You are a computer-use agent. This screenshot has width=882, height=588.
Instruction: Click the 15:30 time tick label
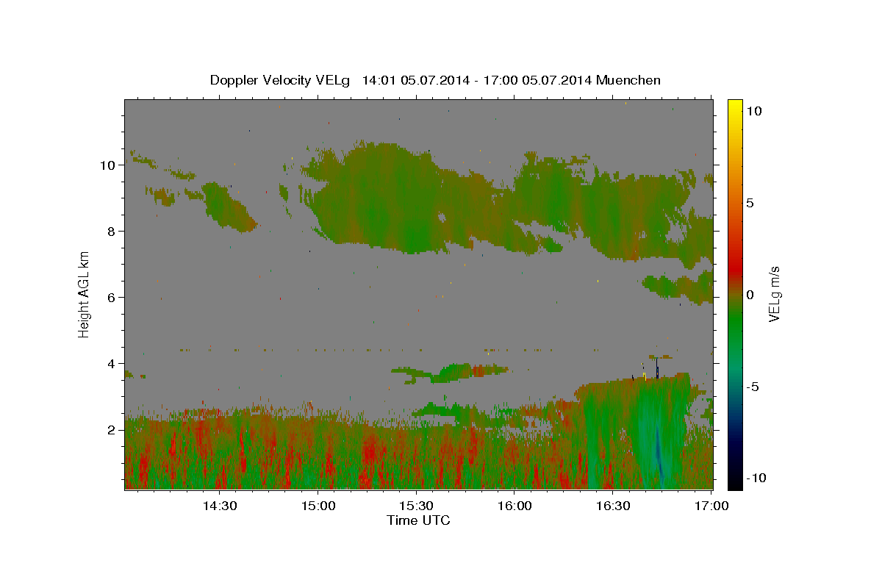416,506
